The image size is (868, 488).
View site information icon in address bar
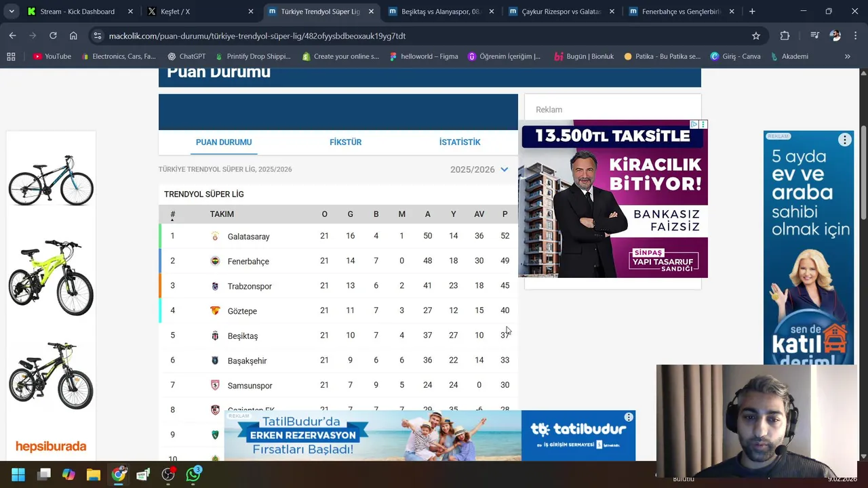(97, 36)
